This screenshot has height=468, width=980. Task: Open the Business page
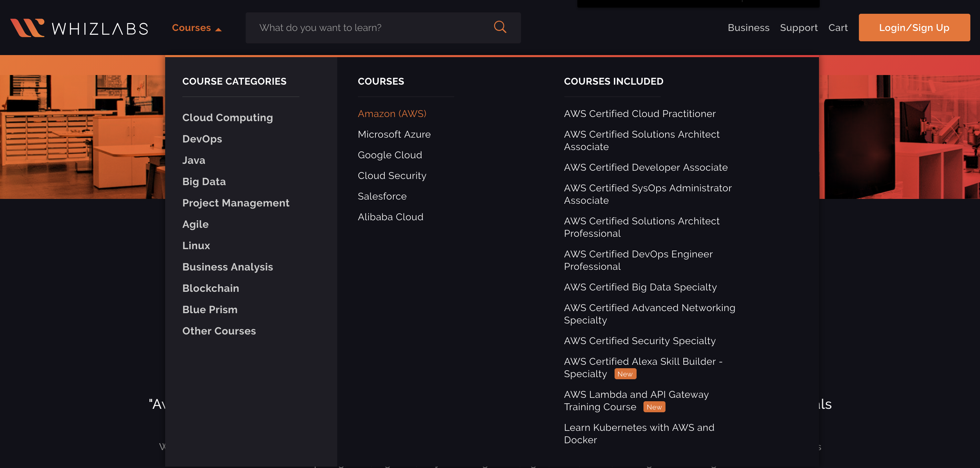click(x=748, y=28)
